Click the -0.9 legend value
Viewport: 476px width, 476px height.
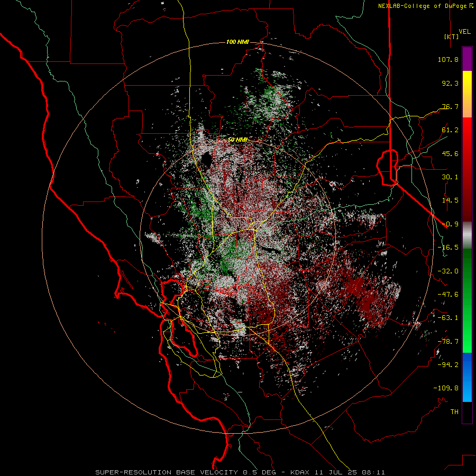(x=450, y=224)
